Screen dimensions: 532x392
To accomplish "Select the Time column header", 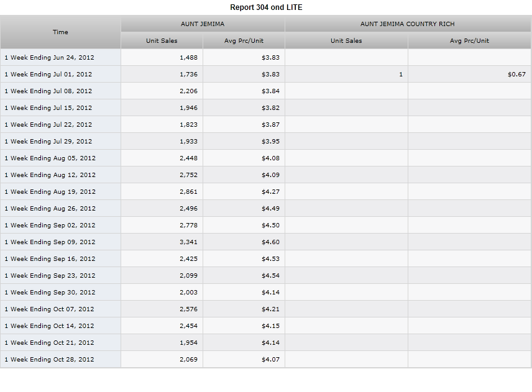I will [x=60, y=32].
